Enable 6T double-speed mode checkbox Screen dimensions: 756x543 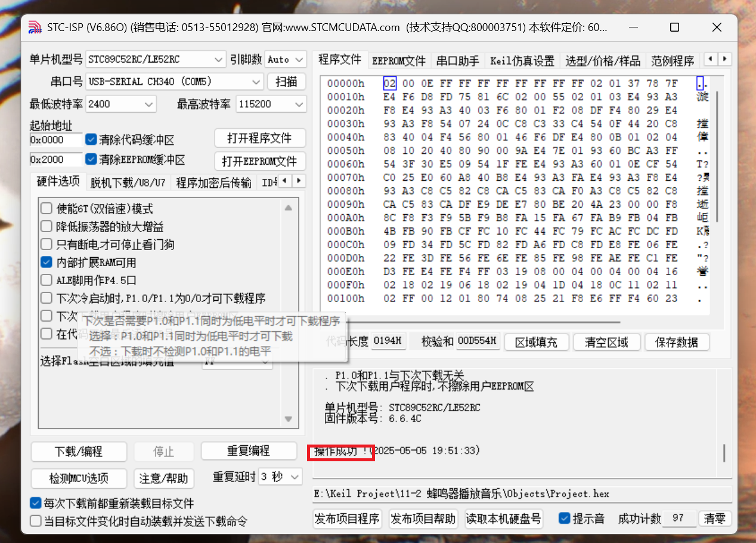pos(47,209)
